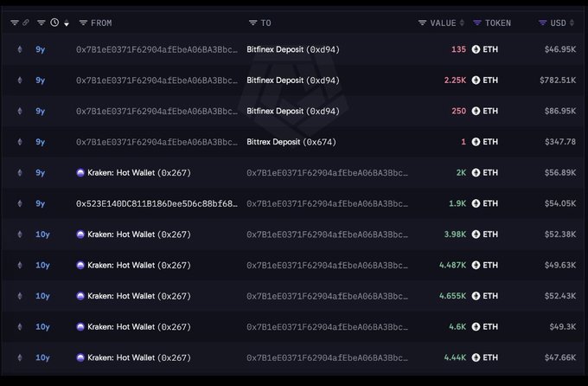Click Kraken logo in the 4.487K ETH row
588x386 pixels.
[x=80, y=265]
